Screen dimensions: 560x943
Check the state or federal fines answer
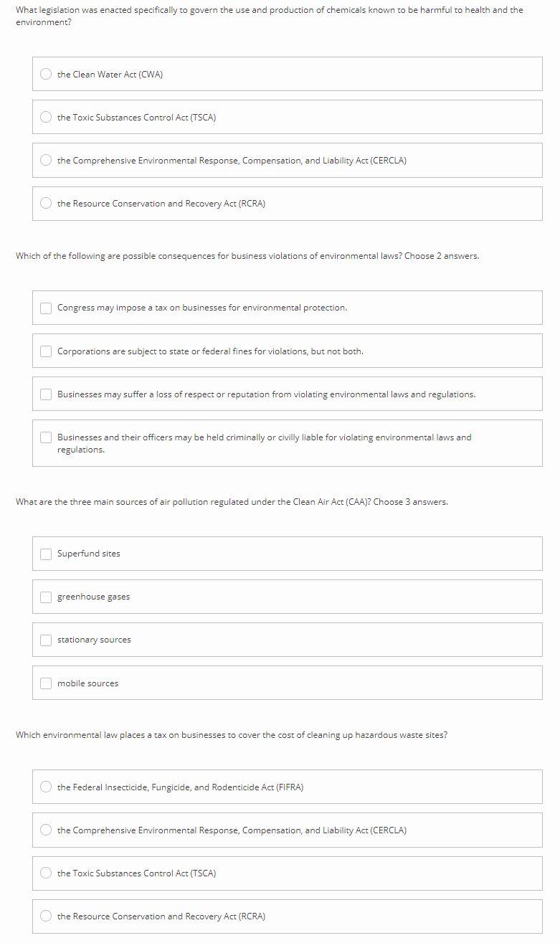(x=45, y=351)
